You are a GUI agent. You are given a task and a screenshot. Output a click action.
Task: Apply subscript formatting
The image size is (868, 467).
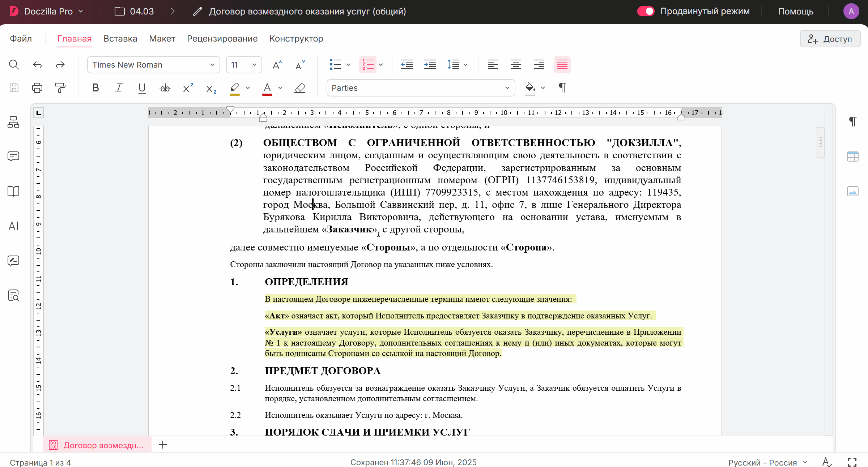pos(211,89)
